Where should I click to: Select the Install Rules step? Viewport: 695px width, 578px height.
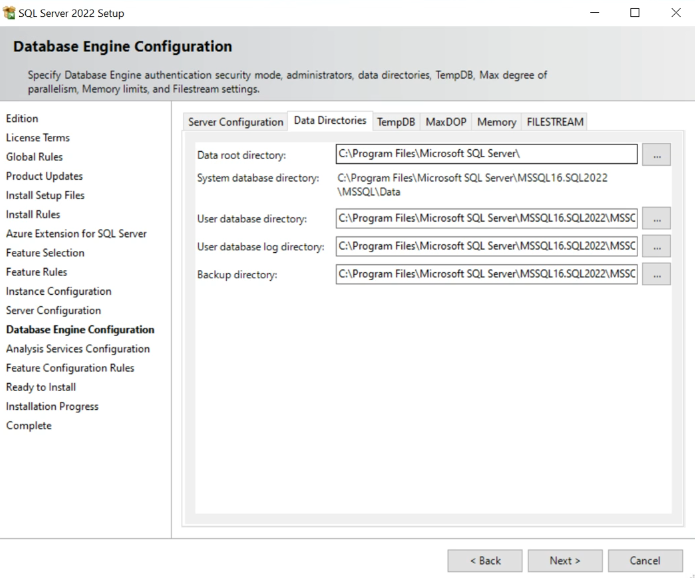pyautogui.click(x=33, y=215)
